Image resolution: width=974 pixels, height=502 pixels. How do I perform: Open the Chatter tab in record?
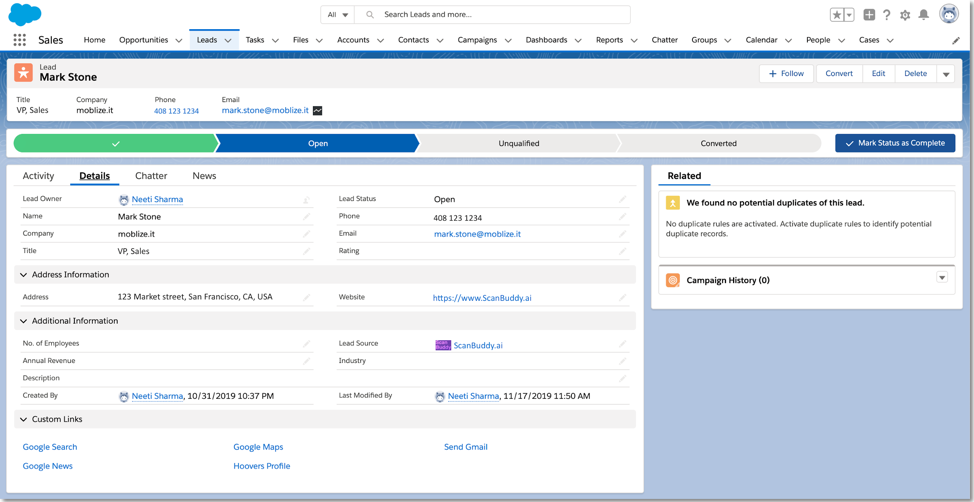[x=151, y=176]
